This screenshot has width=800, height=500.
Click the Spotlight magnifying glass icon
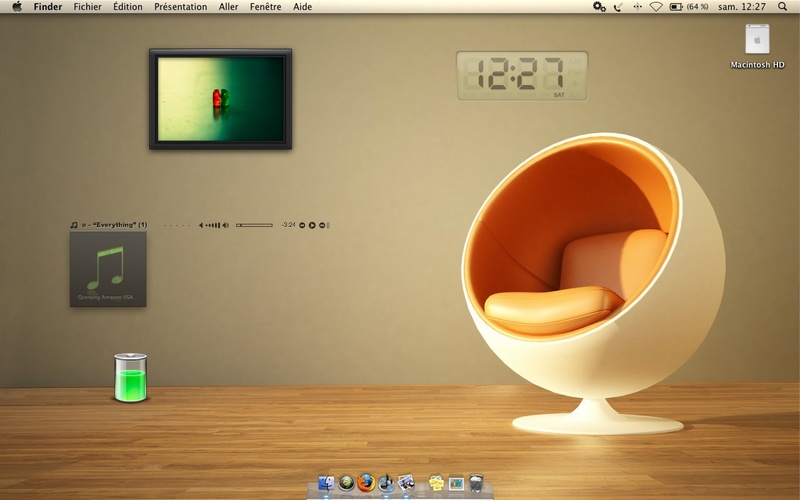coord(782,7)
